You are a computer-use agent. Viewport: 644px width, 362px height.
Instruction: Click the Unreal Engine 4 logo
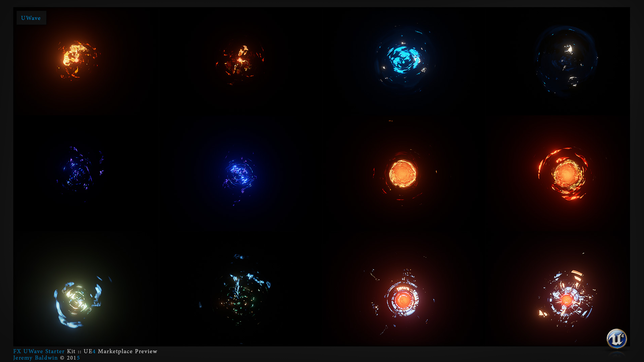[x=616, y=339]
